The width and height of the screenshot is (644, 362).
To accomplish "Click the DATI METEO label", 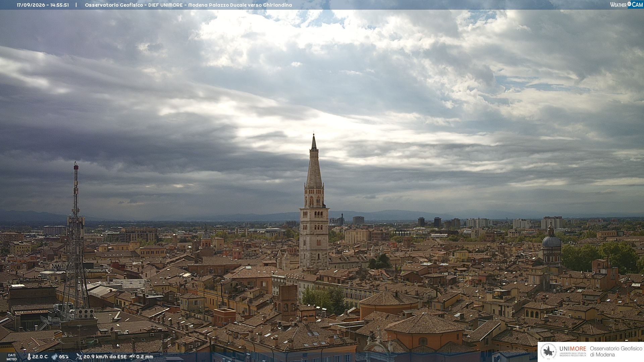I will [x=12, y=357].
